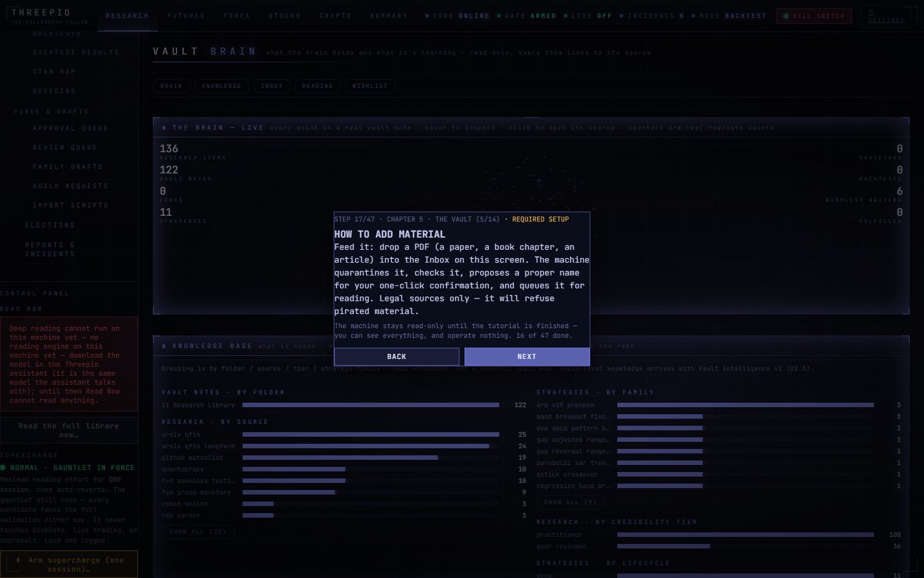This screenshot has width=924, height=578.
Task: Select the Research top tab
Action: point(127,16)
